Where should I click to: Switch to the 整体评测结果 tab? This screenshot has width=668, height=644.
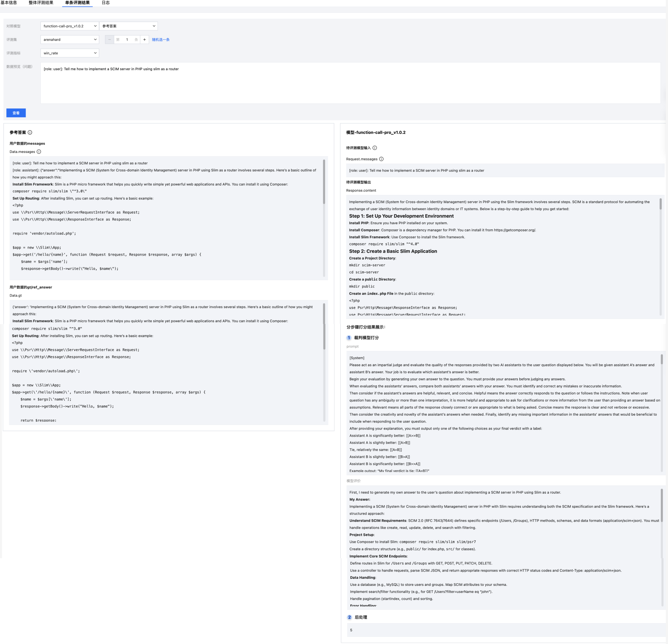(41, 3)
